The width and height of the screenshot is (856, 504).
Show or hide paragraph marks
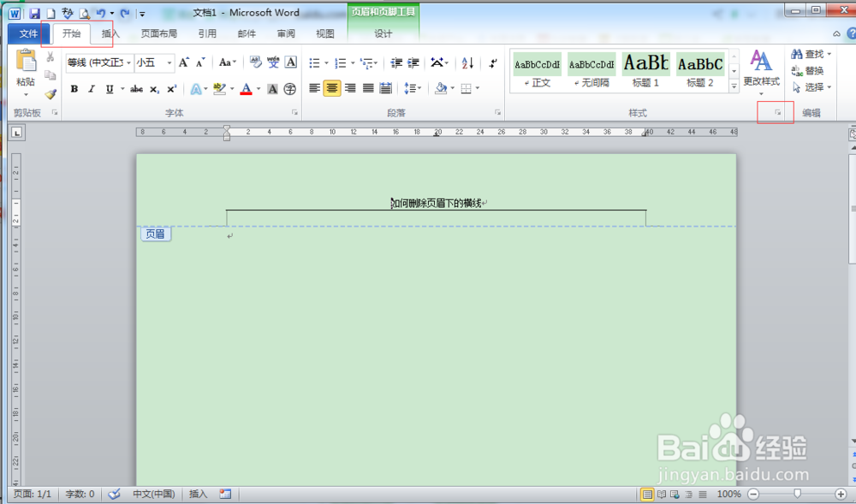(x=493, y=62)
